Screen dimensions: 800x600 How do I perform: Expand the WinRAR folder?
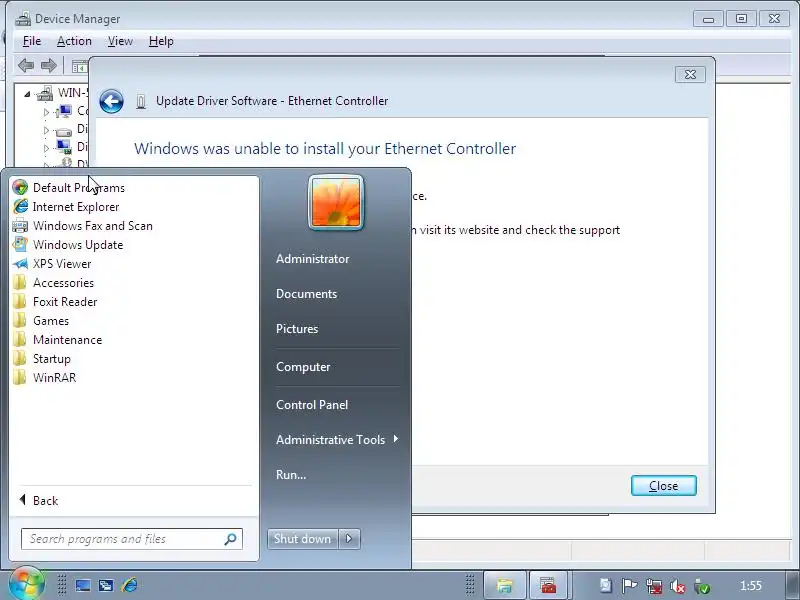click(x=54, y=378)
